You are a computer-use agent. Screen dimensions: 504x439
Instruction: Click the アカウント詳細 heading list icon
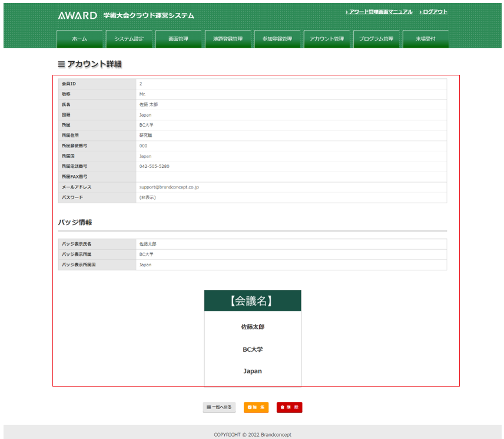click(x=61, y=64)
